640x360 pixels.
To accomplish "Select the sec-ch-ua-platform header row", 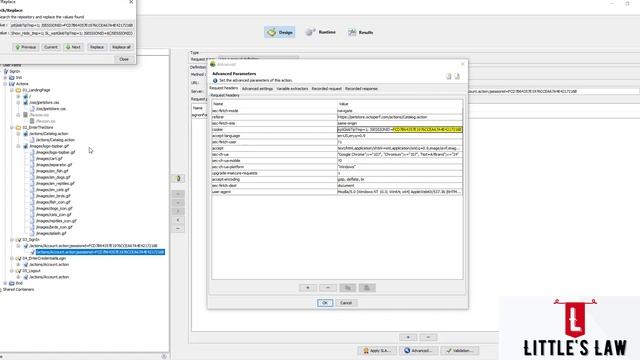I will [337, 167].
